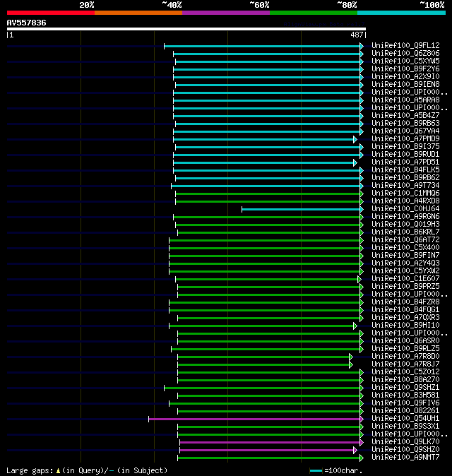Click the arrowhead ending the UniRef100_C1E607 bar
The image size is (452, 476).
pos(359,279)
